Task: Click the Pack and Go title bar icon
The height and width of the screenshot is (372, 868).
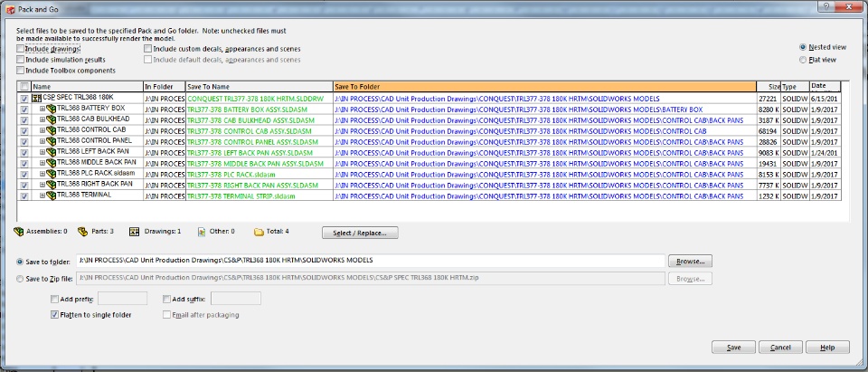Action: click(x=10, y=9)
